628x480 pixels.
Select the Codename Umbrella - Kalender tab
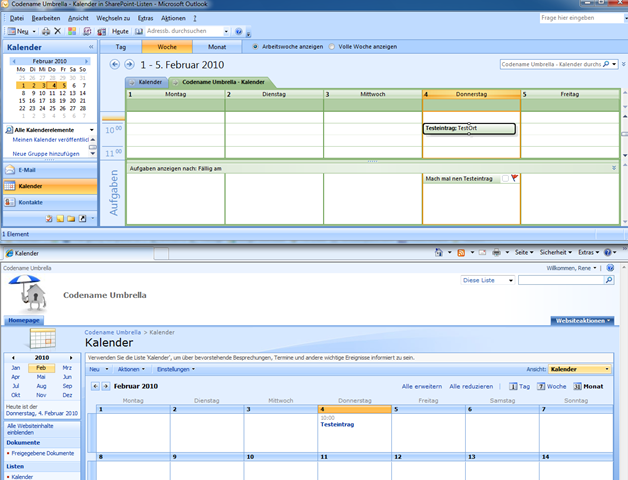pyautogui.click(x=223, y=82)
